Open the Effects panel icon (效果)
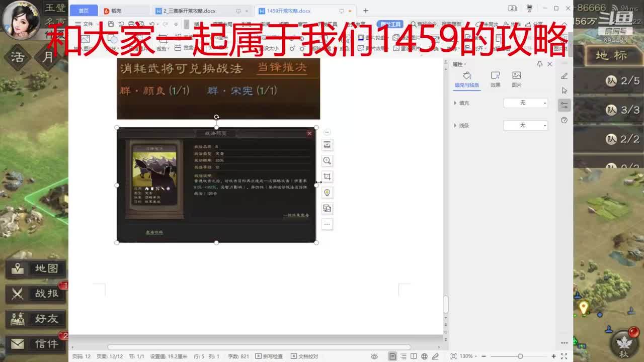The height and width of the screenshot is (362, 644). coord(495,79)
